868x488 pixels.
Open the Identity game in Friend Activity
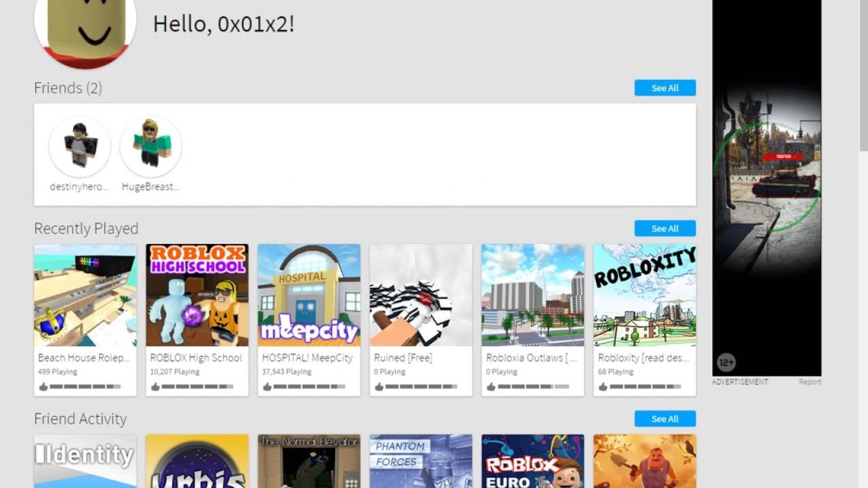point(85,461)
